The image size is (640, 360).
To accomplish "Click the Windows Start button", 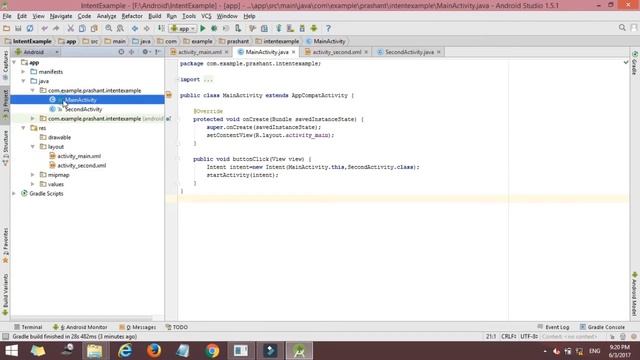I will pyautogui.click(x=11, y=351).
